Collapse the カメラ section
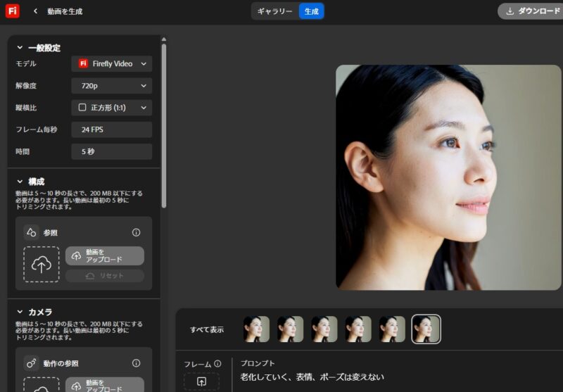This screenshot has height=392, width=563. tap(20, 312)
